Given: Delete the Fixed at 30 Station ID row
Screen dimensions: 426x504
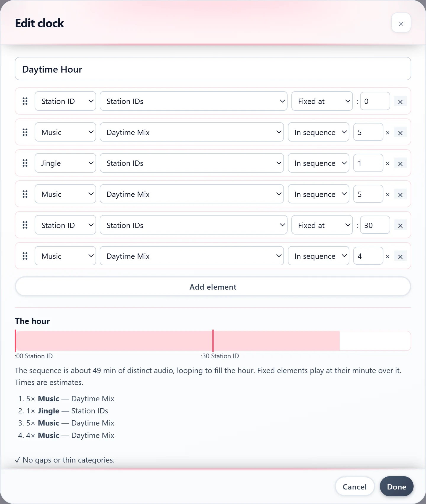Looking at the screenshot, I should 400,226.
